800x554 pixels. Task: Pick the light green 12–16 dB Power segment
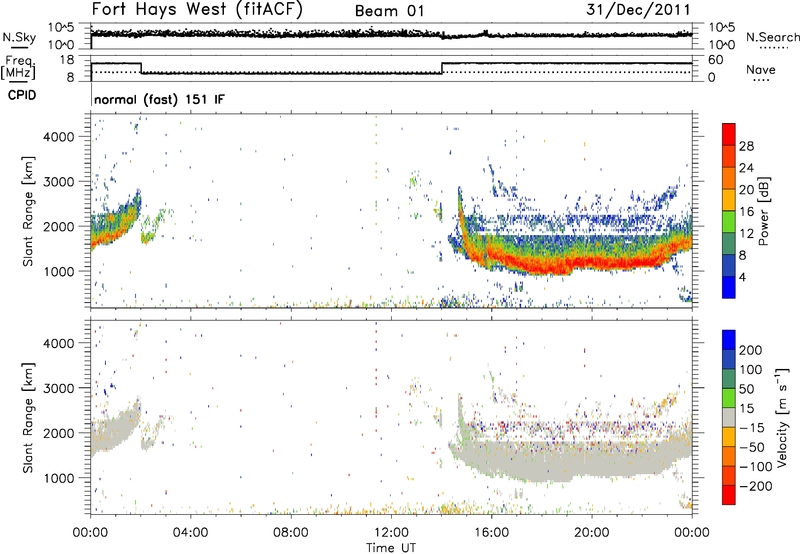pos(729,221)
